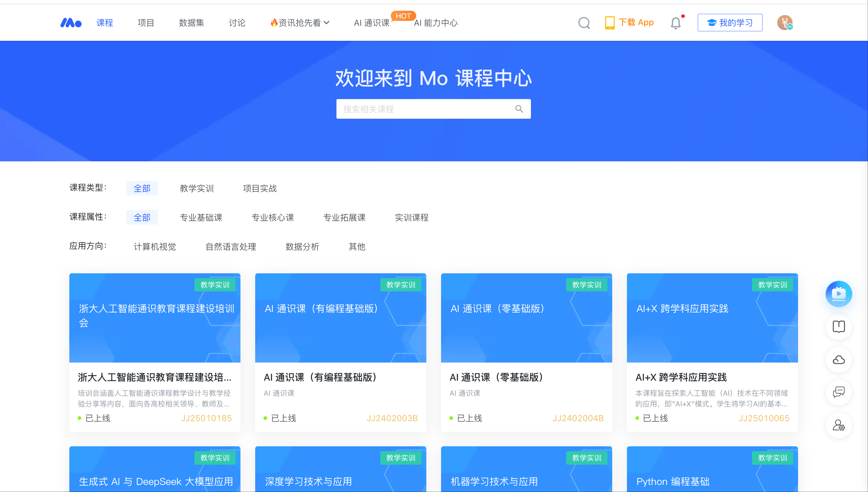Go to AI 能力中心 nav item
The image size is (868, 492).
point(436,23)
